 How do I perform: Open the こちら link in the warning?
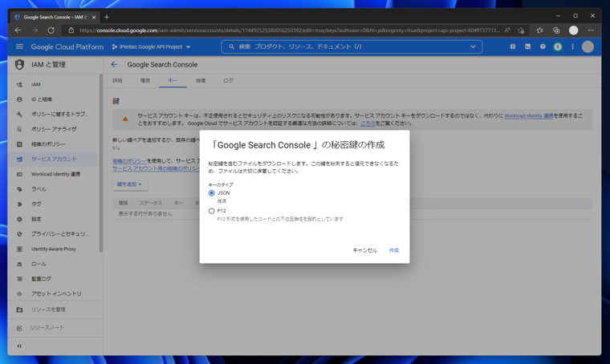(368, 123)
